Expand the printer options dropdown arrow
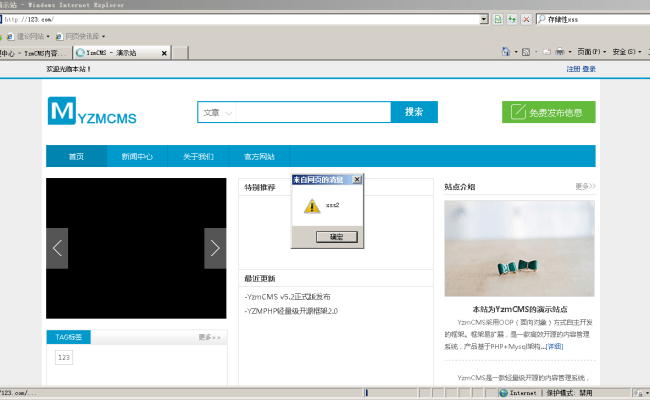The height and width of the screenshot is (400, 650). click(570, 52)
